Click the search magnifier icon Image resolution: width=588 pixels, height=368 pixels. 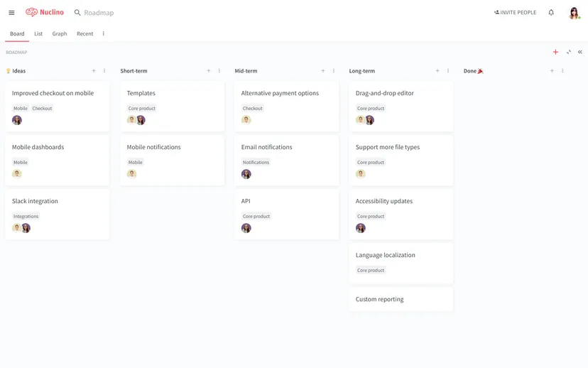(x=77, y=13)
